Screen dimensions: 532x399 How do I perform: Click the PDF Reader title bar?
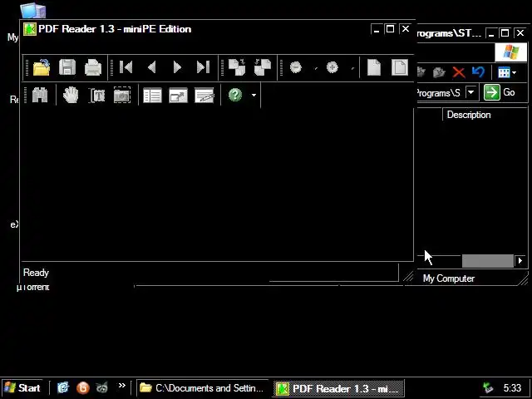pos(217,29)
